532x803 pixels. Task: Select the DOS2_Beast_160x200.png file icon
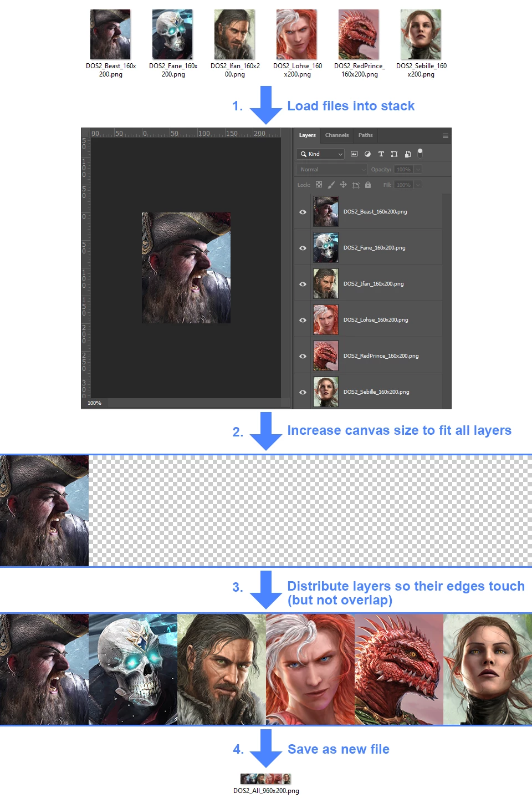[110, 34]
